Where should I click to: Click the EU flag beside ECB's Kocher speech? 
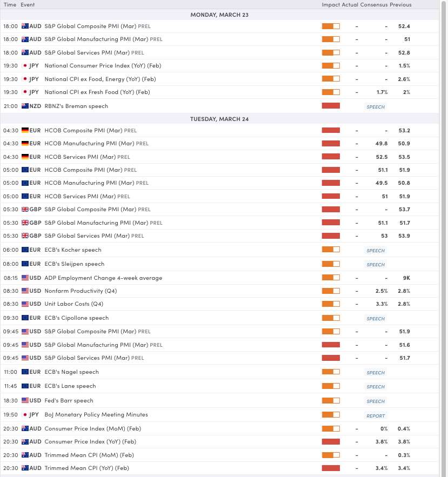(25, 250)
